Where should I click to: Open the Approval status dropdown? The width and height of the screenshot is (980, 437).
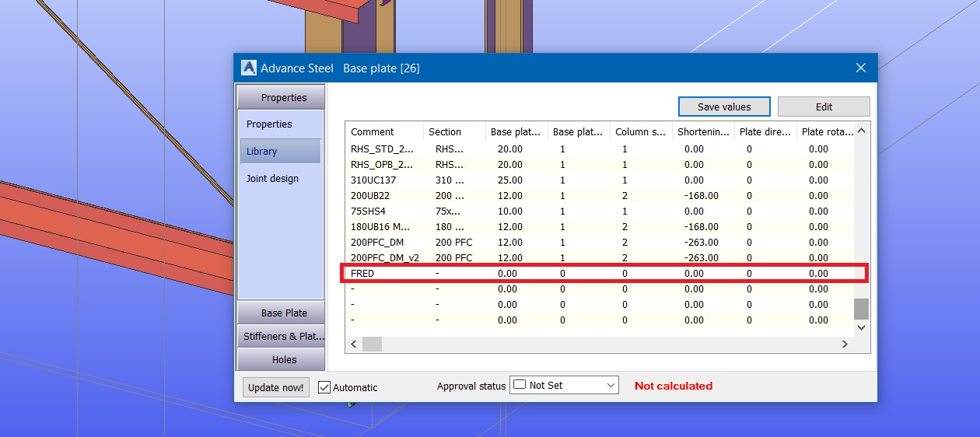pyautogui.click(x=611, y=385)
